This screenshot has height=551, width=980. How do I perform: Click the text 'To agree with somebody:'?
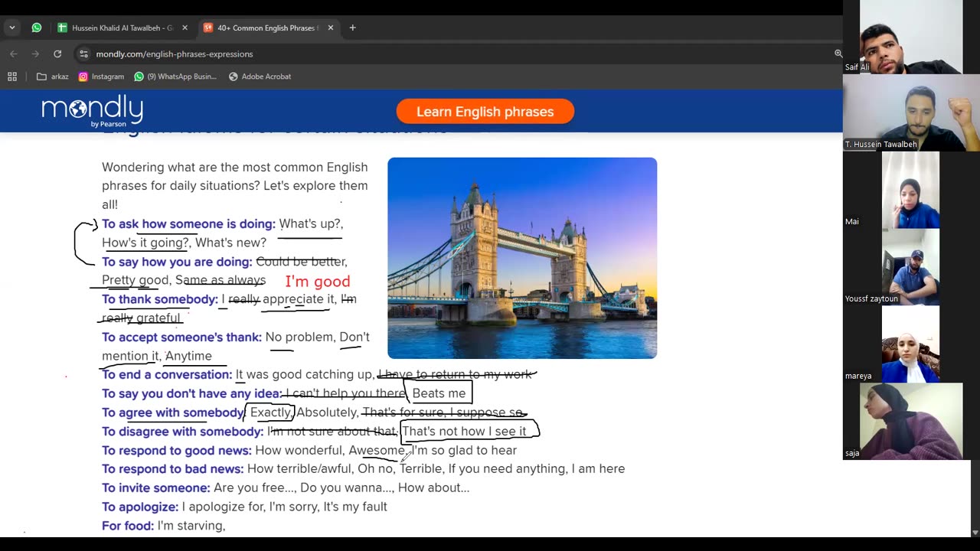click(x=174, y=412)
